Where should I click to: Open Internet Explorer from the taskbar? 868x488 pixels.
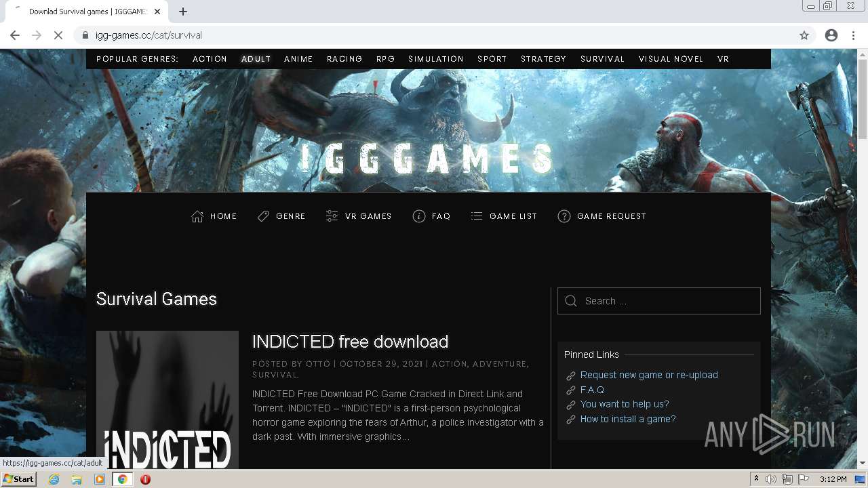click(54, 479)
